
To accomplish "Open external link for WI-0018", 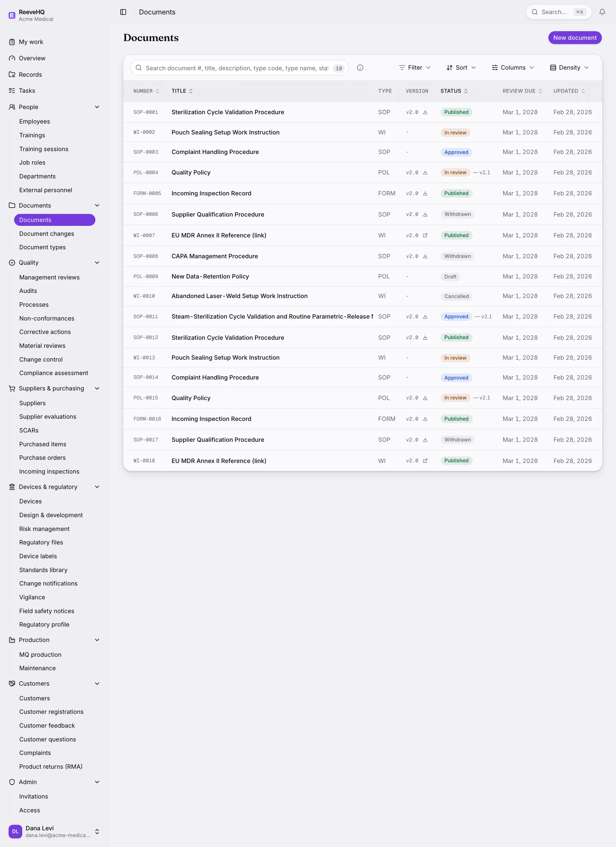I will pos(425,461).
